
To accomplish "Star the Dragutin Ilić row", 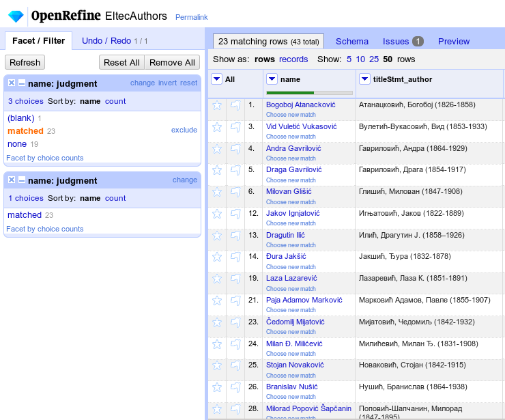I will point(217,236).
